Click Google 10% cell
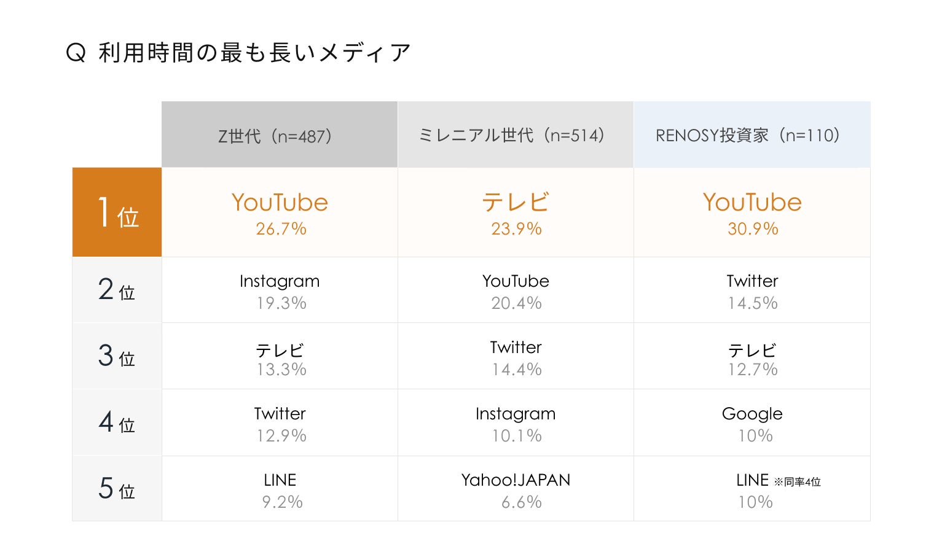934x560 pixels. click(752, 422)
